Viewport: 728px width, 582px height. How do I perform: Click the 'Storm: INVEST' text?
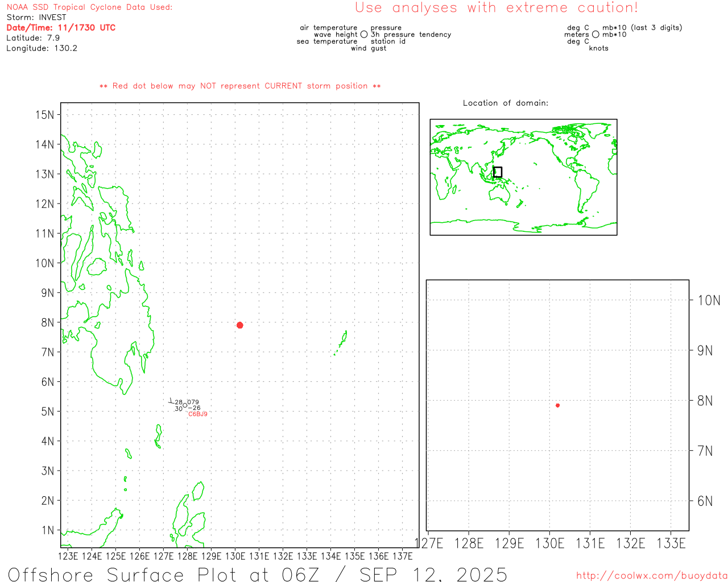click(36, 18)
